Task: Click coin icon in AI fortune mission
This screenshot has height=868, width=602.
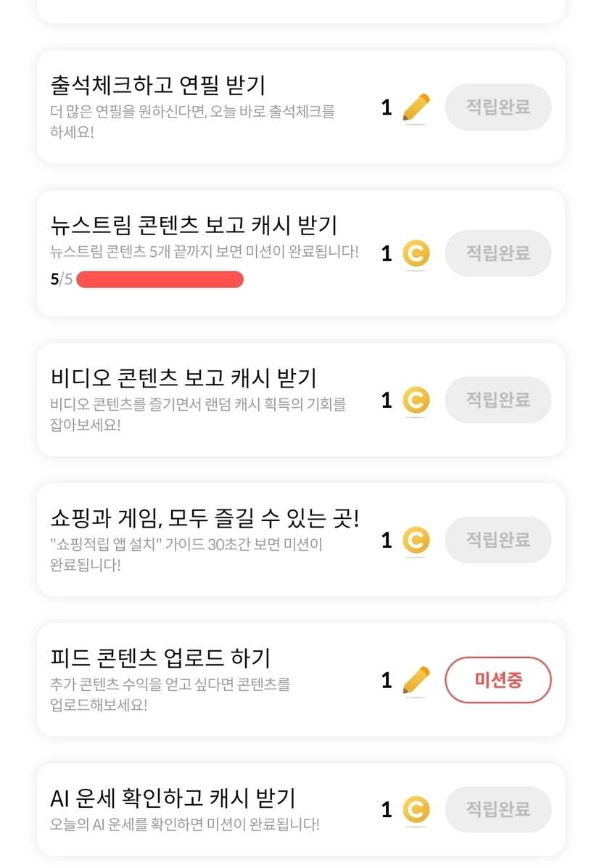Action: coord(416,809)
